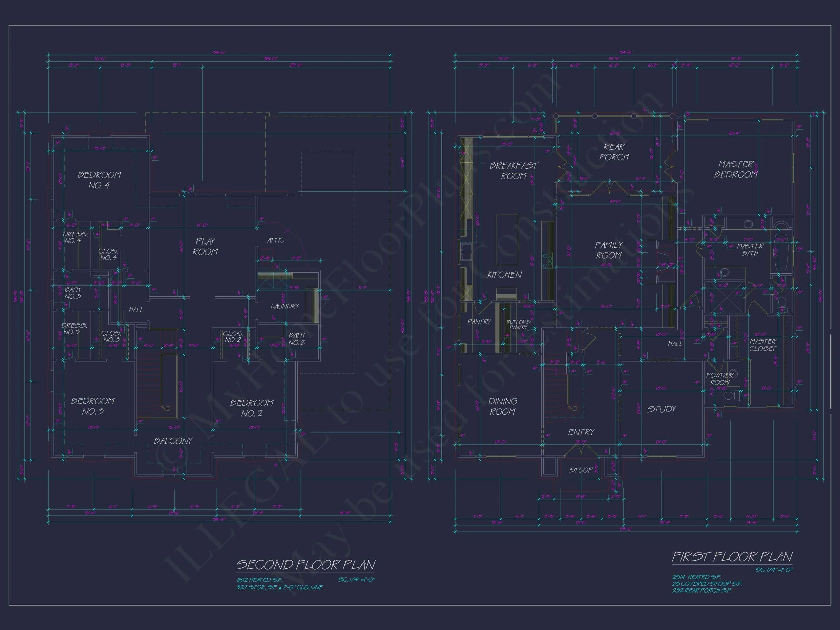Click the Study room label
840x630 pixels.
click(661, 409)
